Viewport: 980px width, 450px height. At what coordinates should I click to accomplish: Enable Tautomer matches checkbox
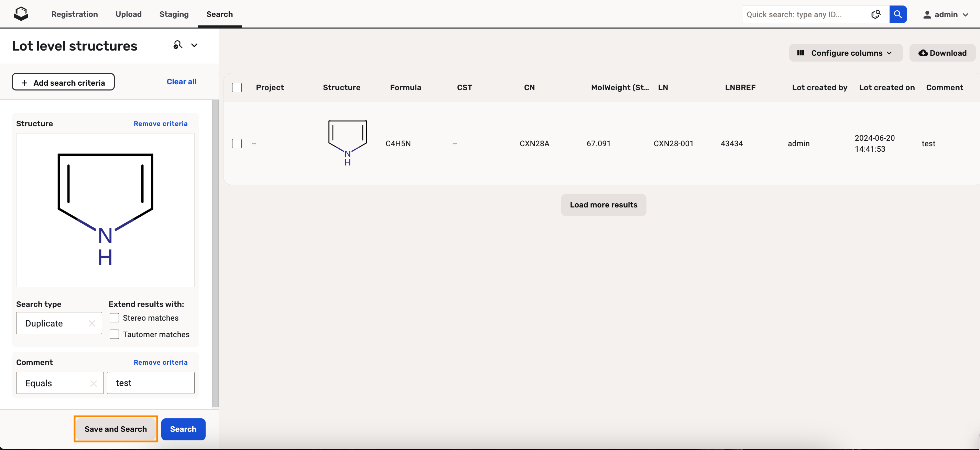point(114,334)
